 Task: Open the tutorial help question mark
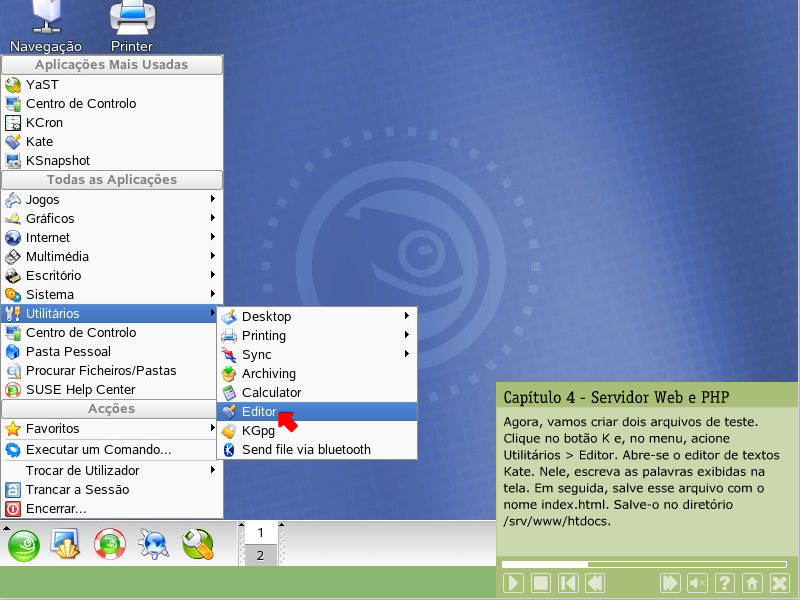[725, 582]
